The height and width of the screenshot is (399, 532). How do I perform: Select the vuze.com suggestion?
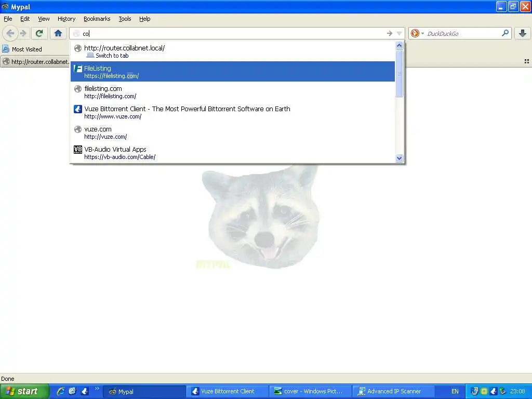click(x=232, y=132)
